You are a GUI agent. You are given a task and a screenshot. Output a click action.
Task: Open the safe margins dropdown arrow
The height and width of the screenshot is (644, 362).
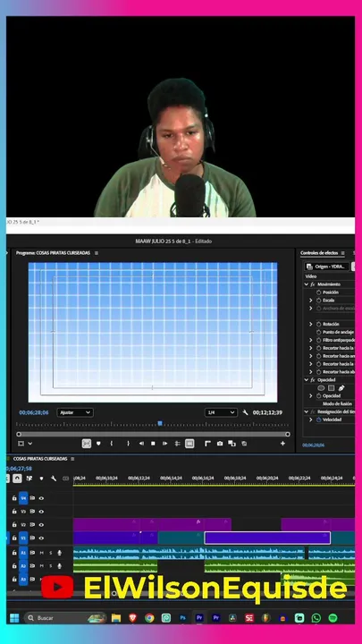coord(30,444)
